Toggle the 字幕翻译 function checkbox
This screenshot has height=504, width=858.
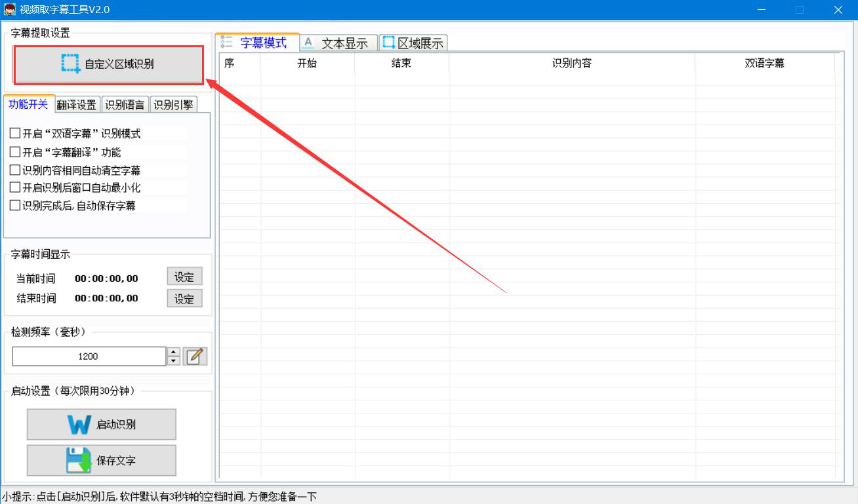[x=15, y=152]
